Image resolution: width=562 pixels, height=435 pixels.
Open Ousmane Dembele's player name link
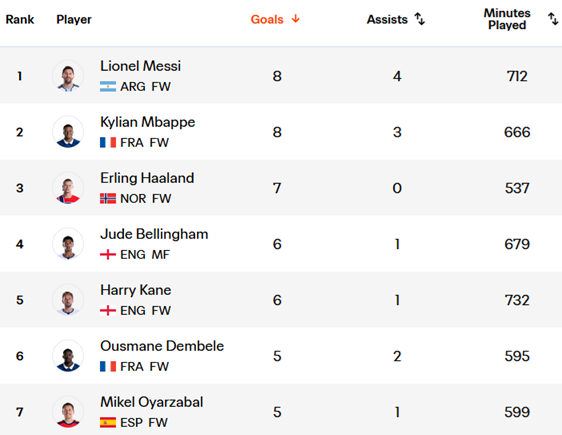tap(162, 346)
